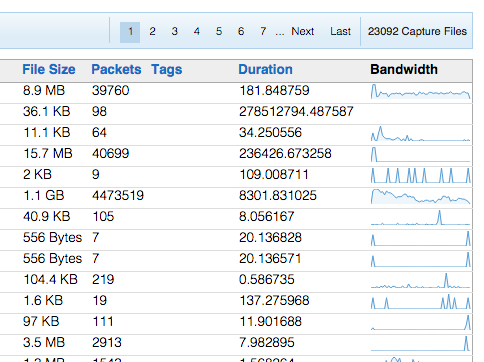Viewport: 484px width, 362px height.
Task: Click the Next page link
Action: 303,32
